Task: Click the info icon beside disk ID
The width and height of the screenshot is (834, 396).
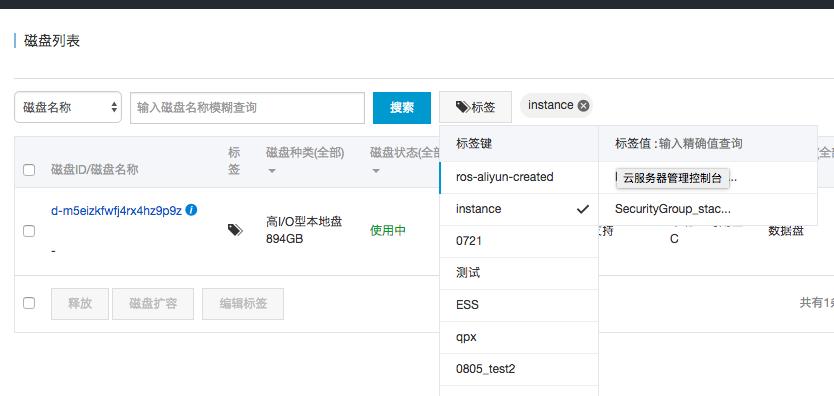Action: tap(191, 210)
